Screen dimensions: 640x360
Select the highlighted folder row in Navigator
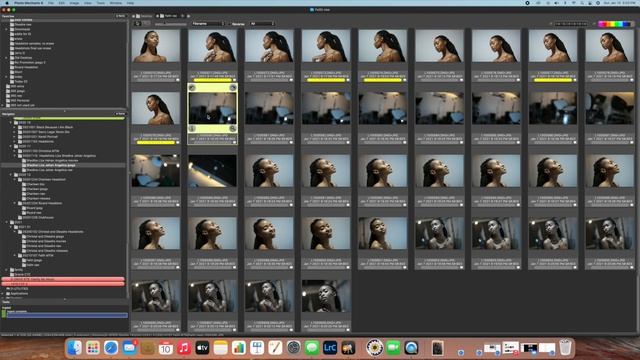[x=63, y=165]
